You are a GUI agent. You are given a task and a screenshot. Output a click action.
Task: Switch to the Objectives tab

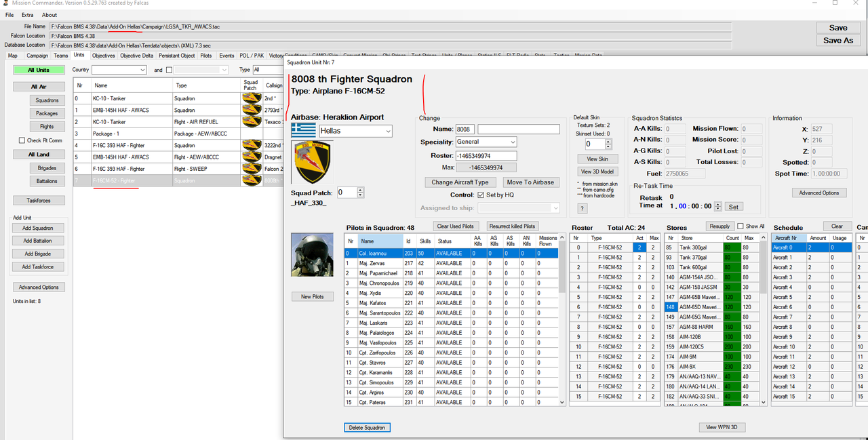tap(104, 56)
